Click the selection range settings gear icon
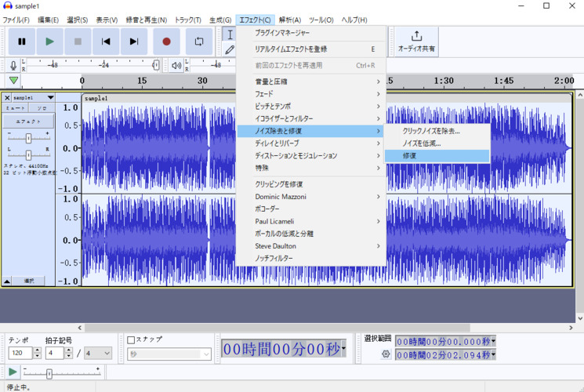 (386, 354)
